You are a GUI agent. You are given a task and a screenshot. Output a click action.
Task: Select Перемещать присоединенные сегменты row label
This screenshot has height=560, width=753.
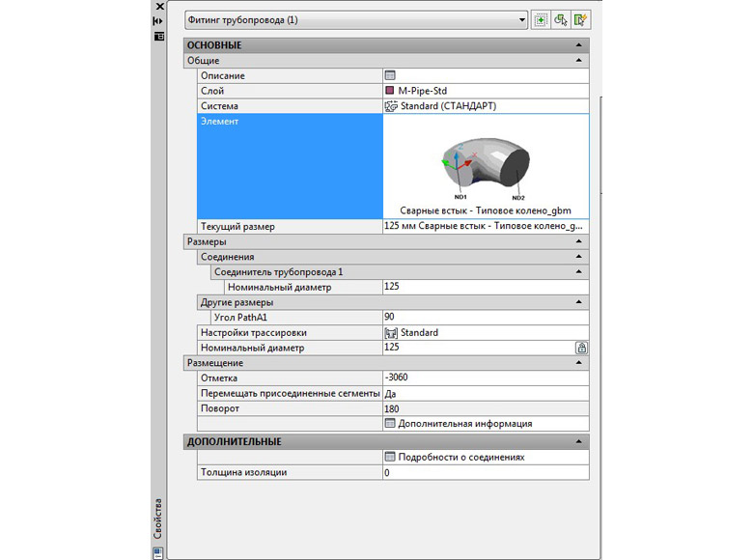(290, 393)
